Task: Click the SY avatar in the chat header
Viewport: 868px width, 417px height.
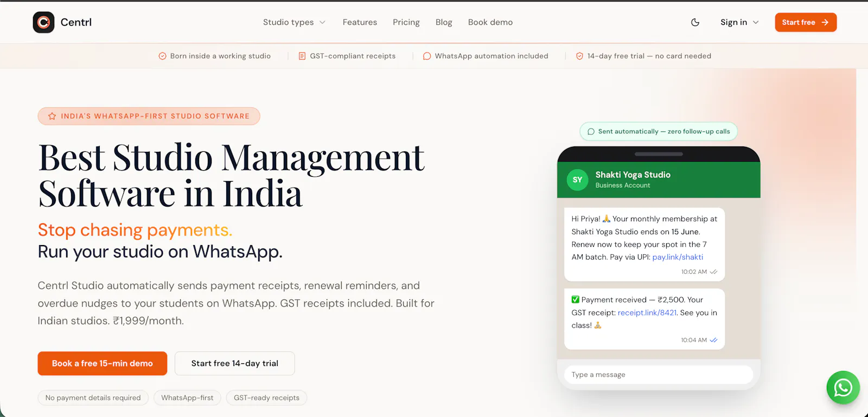Action: coord(578,180)
